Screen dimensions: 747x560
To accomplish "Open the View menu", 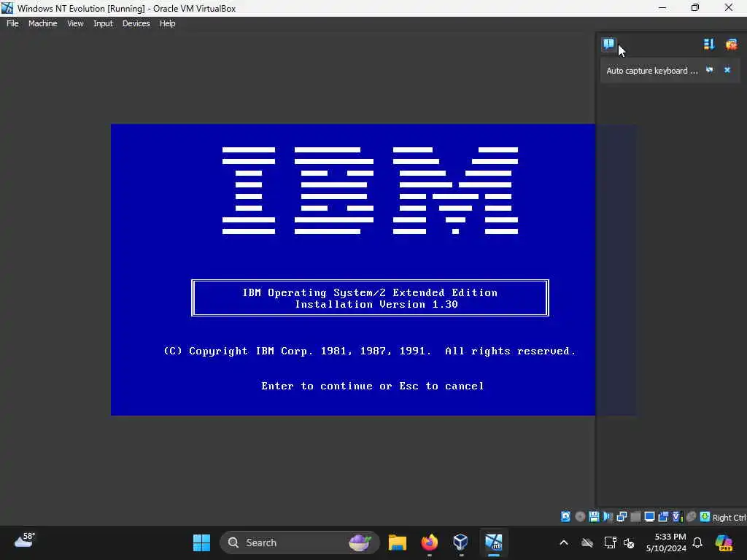I will [x=75, y=23].
